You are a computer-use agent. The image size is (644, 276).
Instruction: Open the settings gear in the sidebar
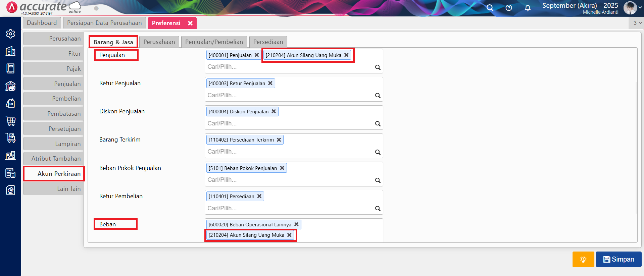point(10,34)
